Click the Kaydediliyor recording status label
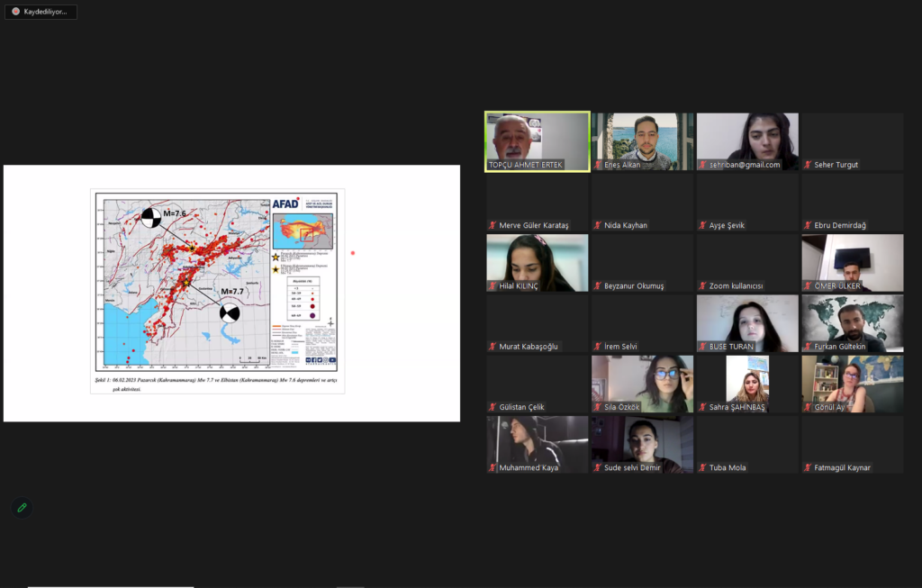 (45, 12)
